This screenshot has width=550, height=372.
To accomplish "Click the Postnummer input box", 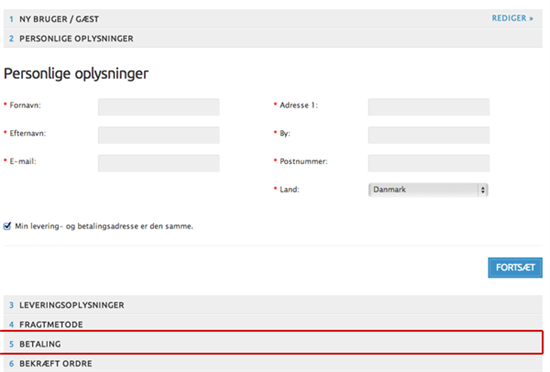I will (429, 163).
